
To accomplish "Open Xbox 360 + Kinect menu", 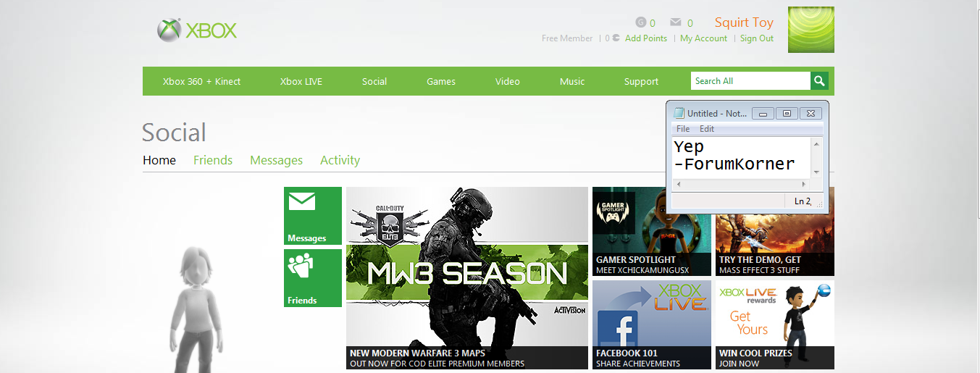I will tap(201, 81).
